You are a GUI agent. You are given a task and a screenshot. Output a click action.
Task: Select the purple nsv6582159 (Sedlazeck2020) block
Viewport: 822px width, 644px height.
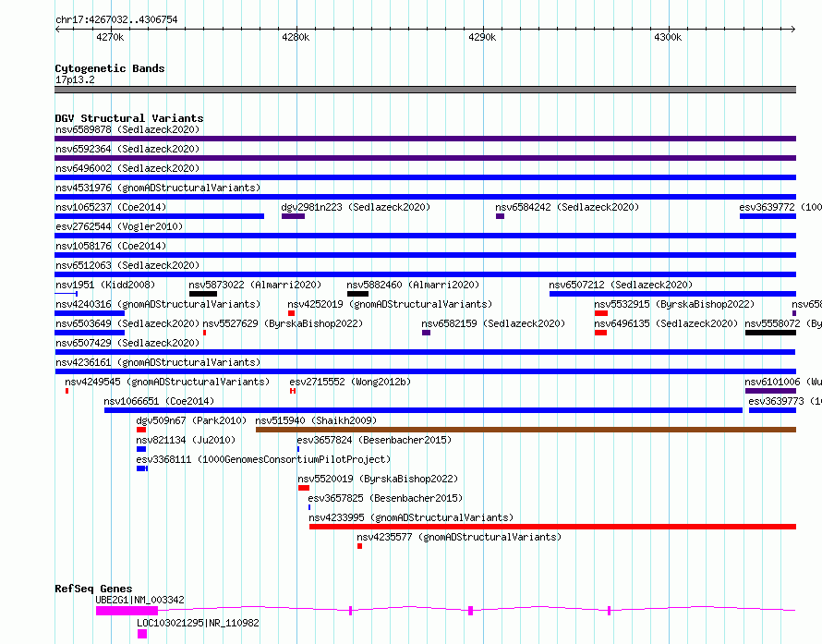tap(426, 333)
